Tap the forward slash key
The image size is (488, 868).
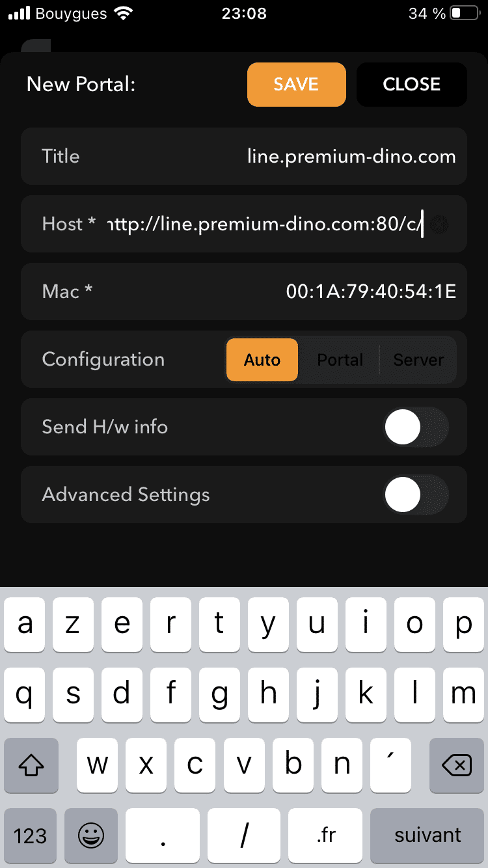[244, 836]
